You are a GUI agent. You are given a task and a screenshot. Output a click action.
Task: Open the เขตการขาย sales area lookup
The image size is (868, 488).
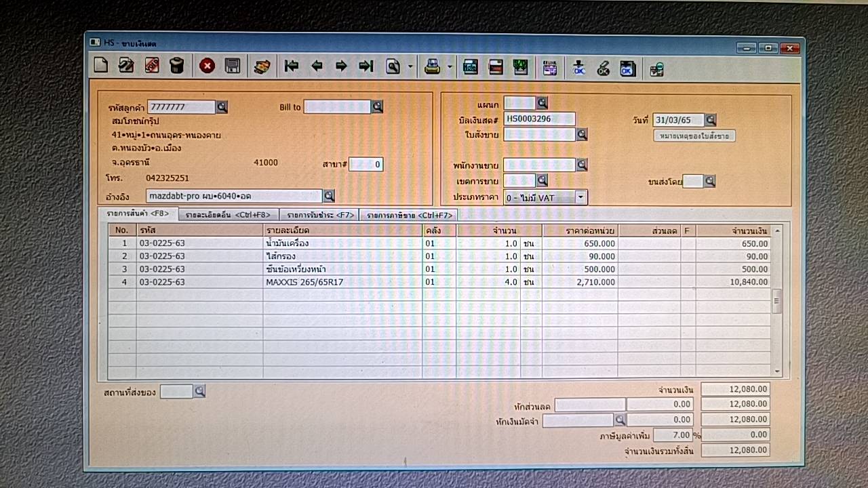tap(542, 180)
